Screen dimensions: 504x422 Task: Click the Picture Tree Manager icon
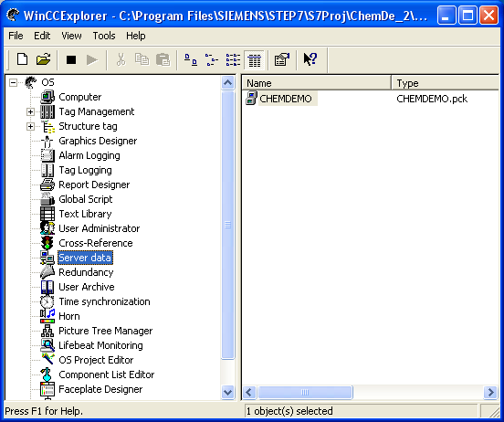point(47,331)
